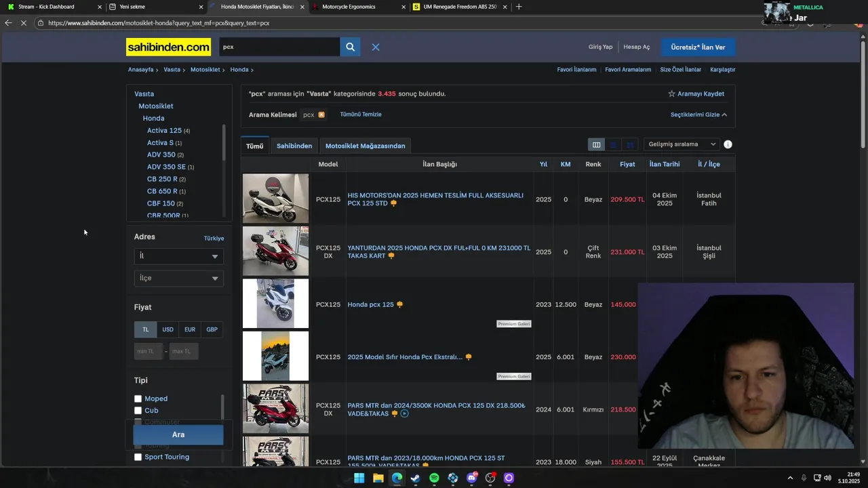Open Favori İlanlarım link
This screenshot has width=868, height=488.
tap(576, 70)
